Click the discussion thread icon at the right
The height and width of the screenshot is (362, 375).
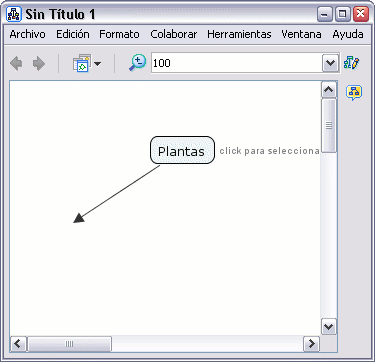[x=354, y=92]
